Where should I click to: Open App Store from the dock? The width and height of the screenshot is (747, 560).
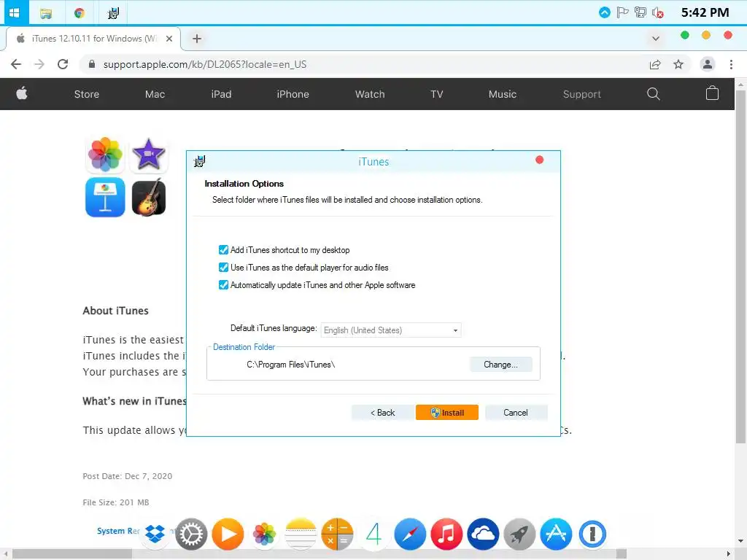pyautogui.click(x=556, y=534)
